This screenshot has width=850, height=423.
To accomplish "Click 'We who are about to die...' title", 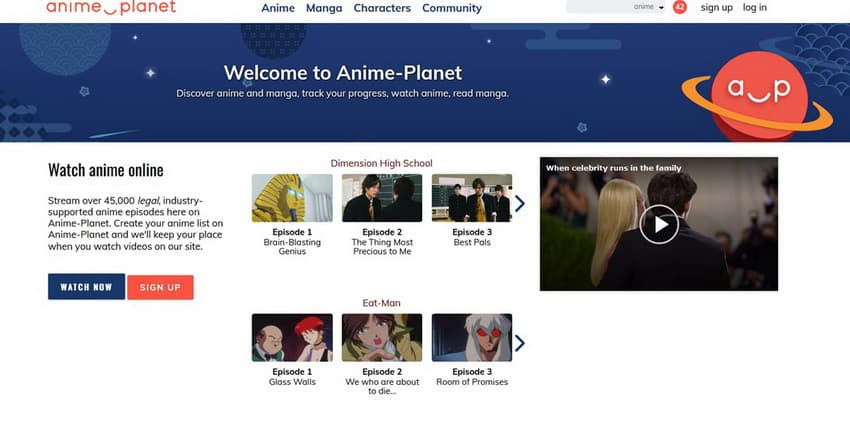I will pyautogui.click(x=382, y=386).
